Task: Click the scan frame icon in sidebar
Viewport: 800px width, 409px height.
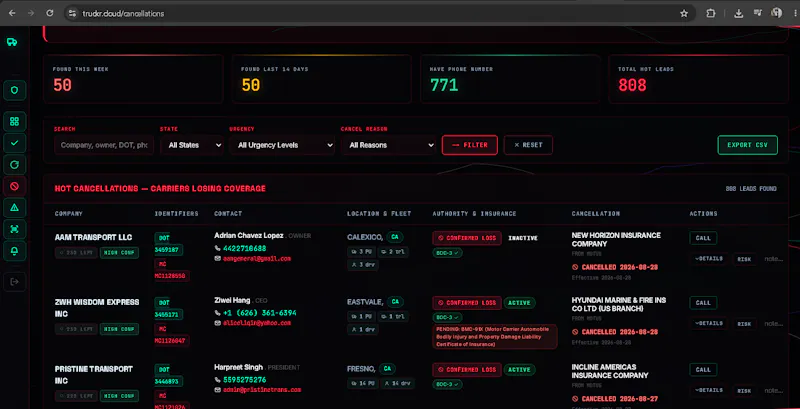Action: pyautogui.click(x=14, y=229)
